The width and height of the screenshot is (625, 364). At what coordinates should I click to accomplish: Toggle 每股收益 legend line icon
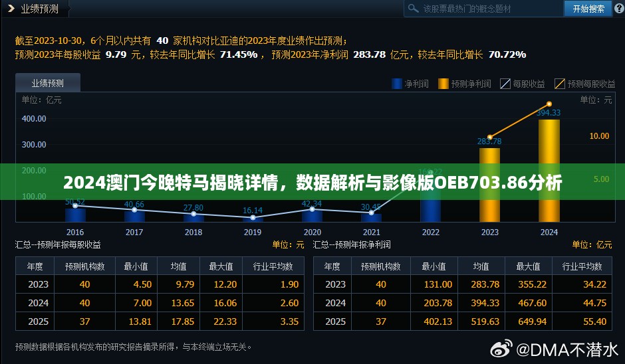click(505, 84)
